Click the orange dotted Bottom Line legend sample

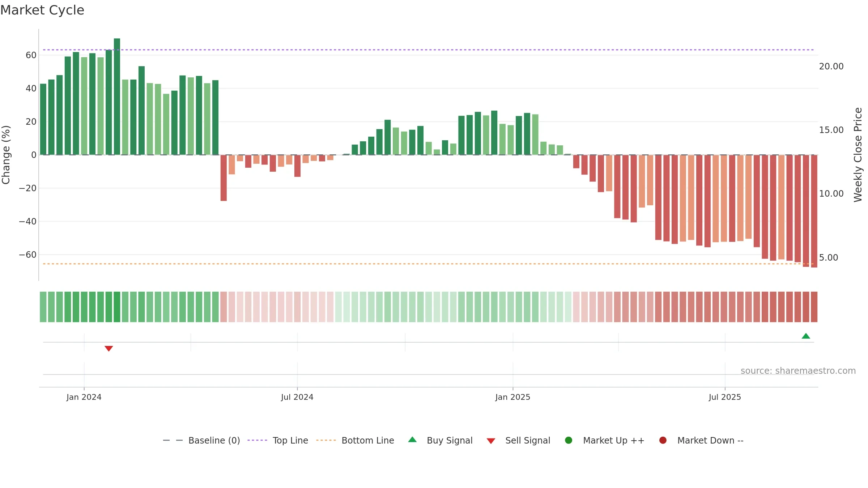coord(326,440)
